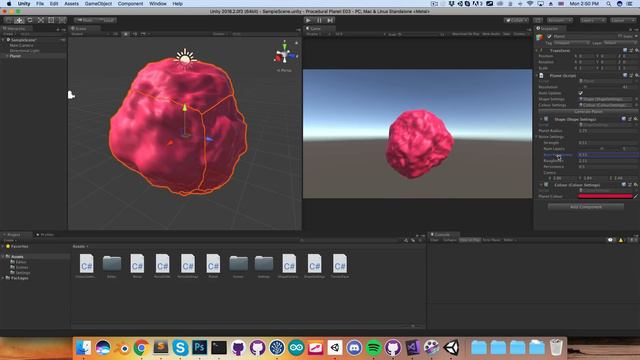This screenshot has height=360, width=640.
Task: Click the Planet Radius input field
Action: coord(608,131)
